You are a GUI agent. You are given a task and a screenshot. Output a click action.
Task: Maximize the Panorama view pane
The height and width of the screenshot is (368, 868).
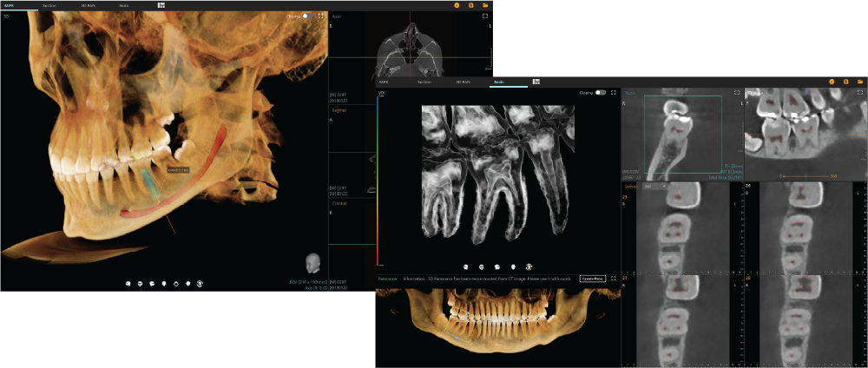pos(614,279)
